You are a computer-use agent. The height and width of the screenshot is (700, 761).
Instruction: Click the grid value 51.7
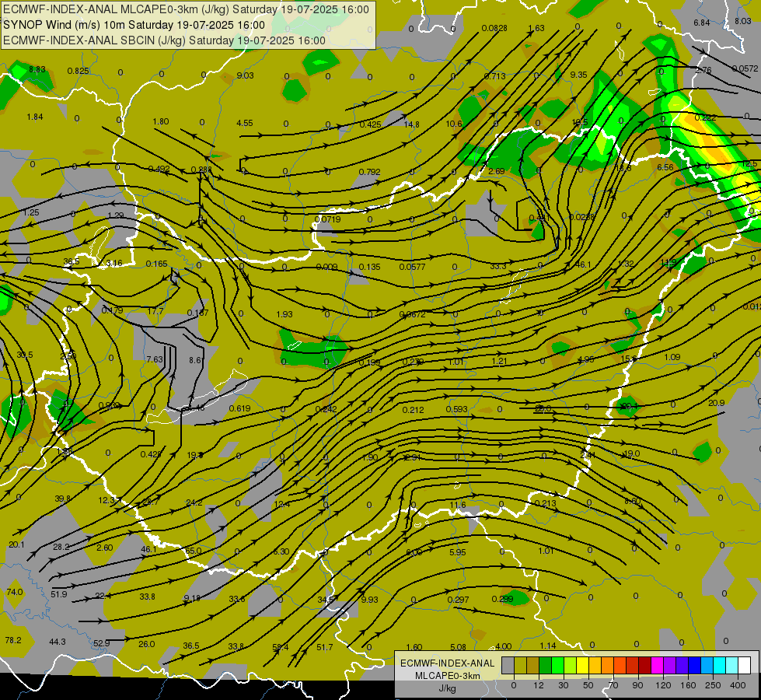[325, 647]
